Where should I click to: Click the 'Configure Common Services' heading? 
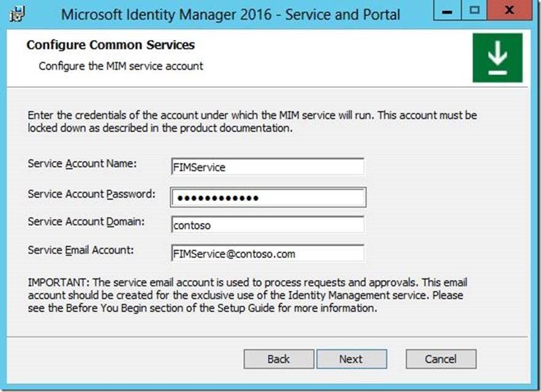tap(111, 45)
